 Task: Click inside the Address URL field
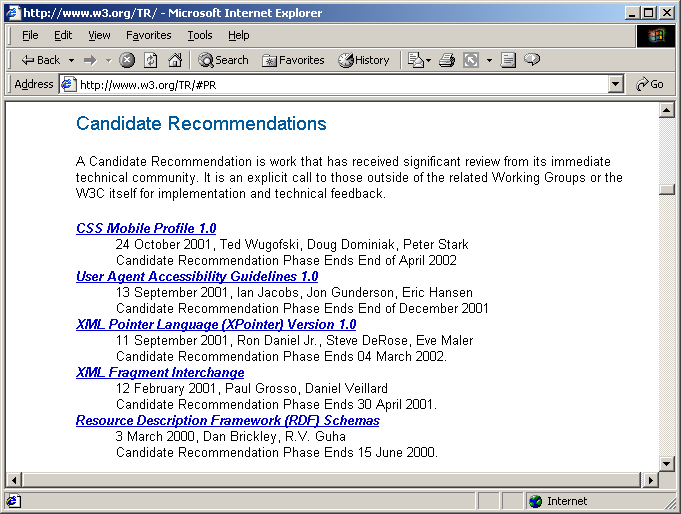point(340,85)
